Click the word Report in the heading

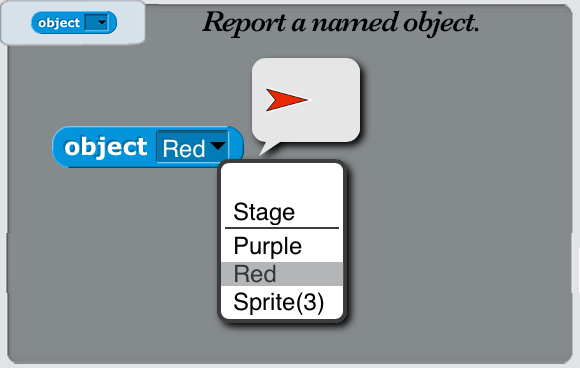[x=244, y=23]
